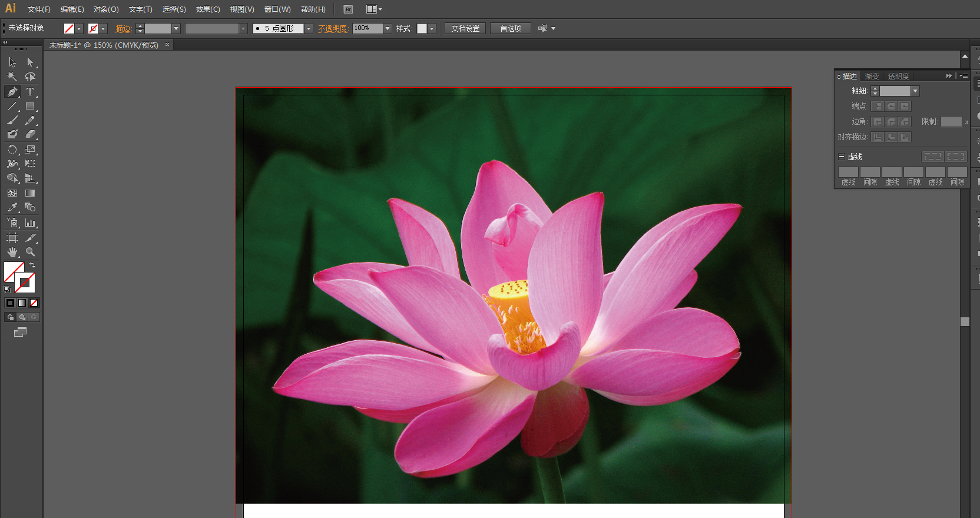Open Adobe Bridge via Br icon

tap(348, 9)
